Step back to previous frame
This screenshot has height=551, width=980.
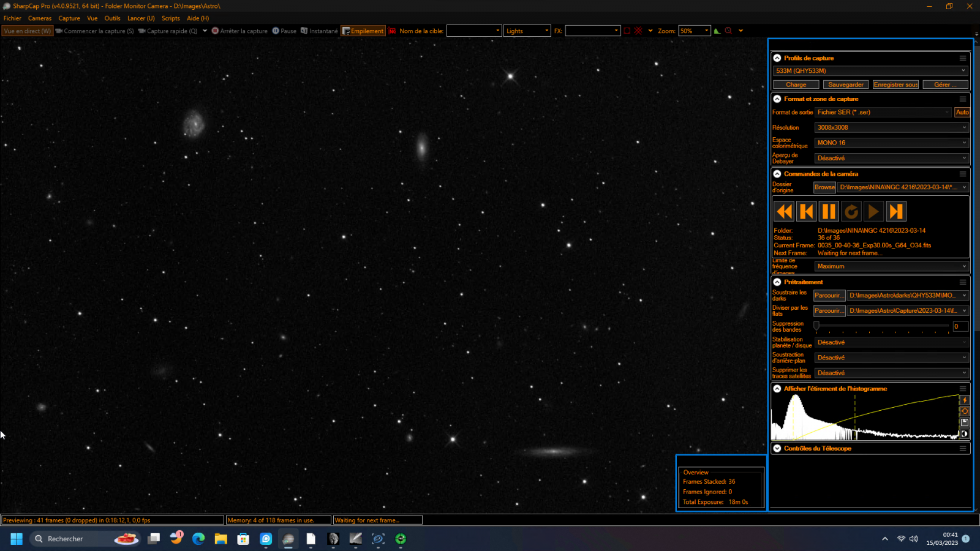[x=807, y=211]
